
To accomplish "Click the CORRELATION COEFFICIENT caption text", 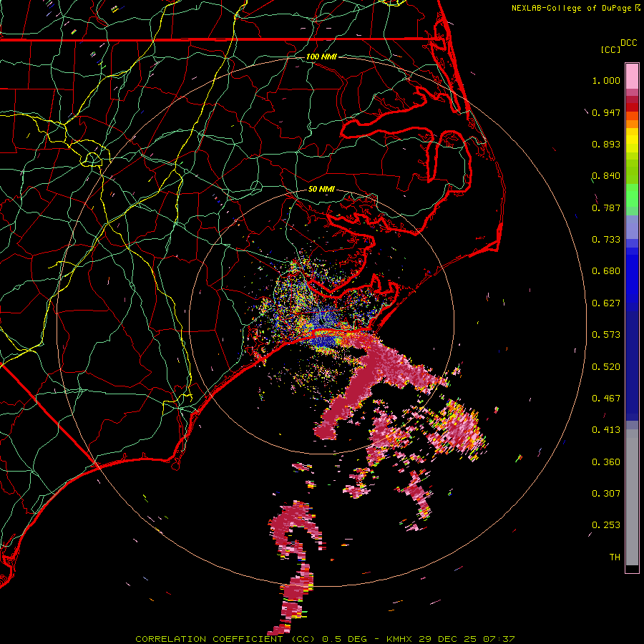I will tap(225, 639).
